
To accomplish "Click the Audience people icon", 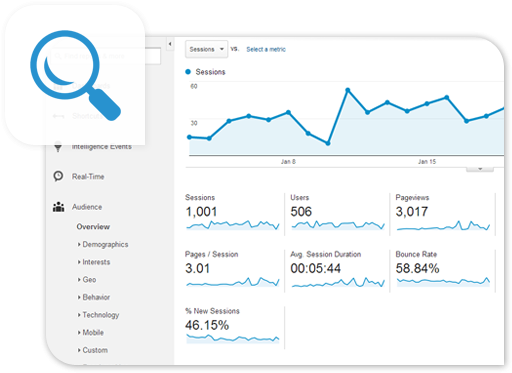I will [59, 207].
